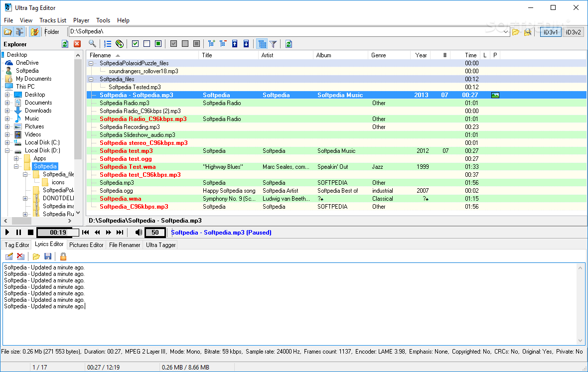Viewport: 588px width, 372px height.
Task: Click the orange padlock icon
Action: point(63,256)
